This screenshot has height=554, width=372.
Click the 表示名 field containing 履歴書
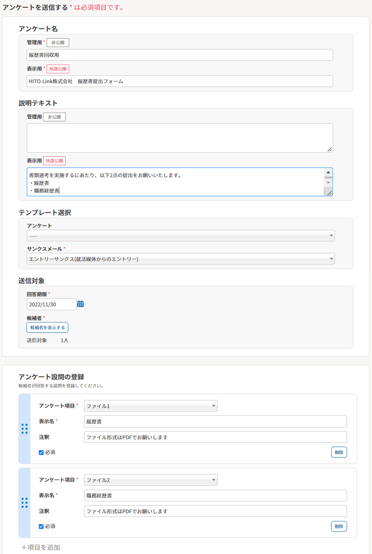215,422
